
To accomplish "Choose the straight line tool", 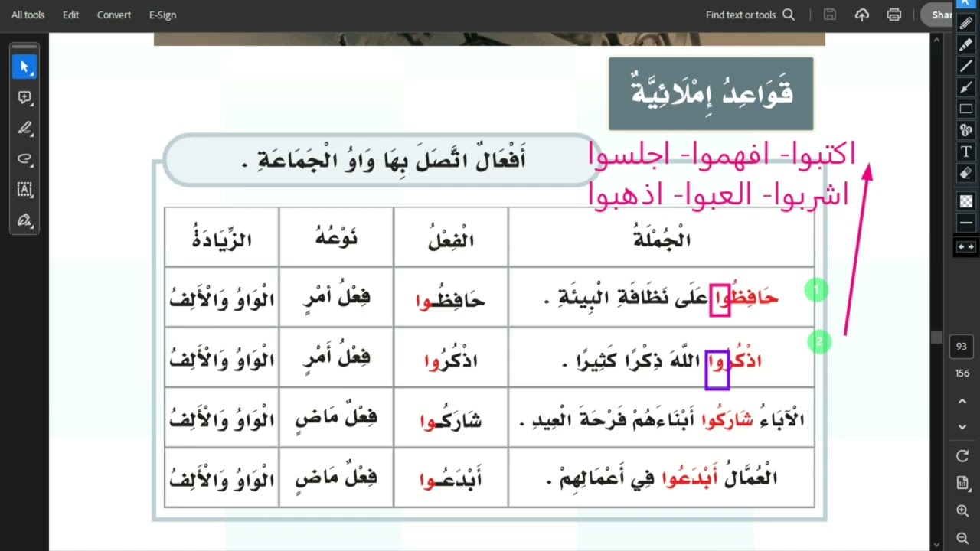I will click(x=966, y=67).
